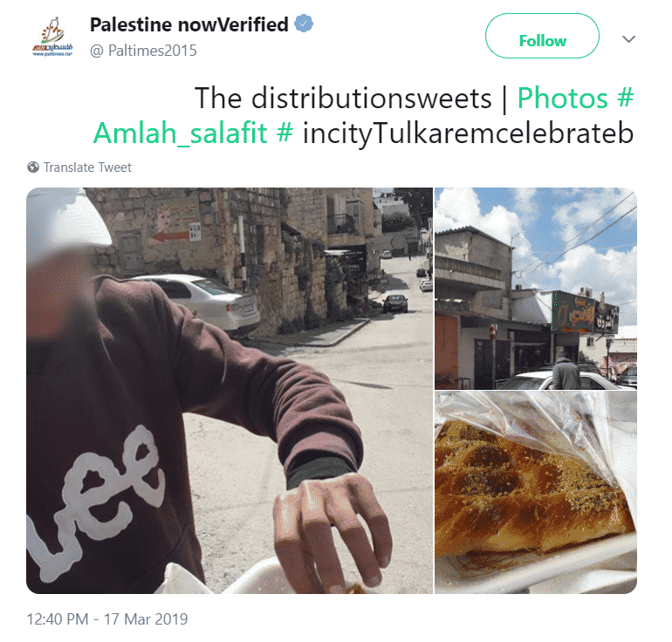Screen dimensions: 672x642
Task: Click the Lee logo on the sweatshirt
Action: (x=95, y=503)
